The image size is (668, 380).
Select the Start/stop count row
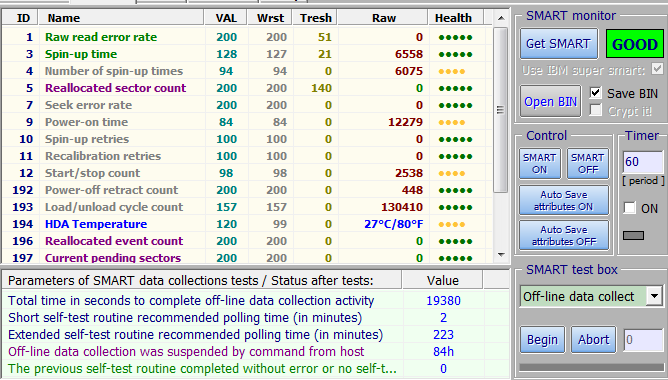247,173
